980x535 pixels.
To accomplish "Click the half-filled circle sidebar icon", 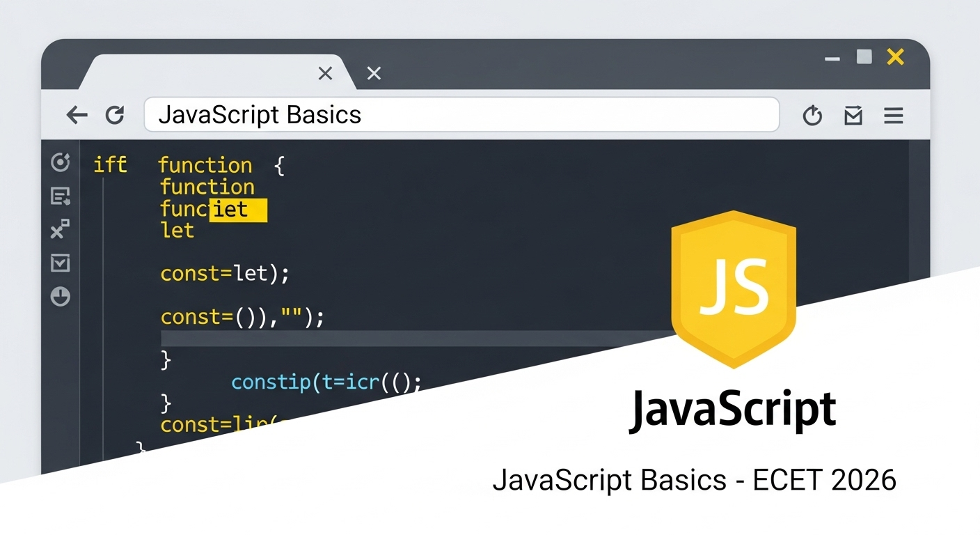I will (x=61, y=297).
